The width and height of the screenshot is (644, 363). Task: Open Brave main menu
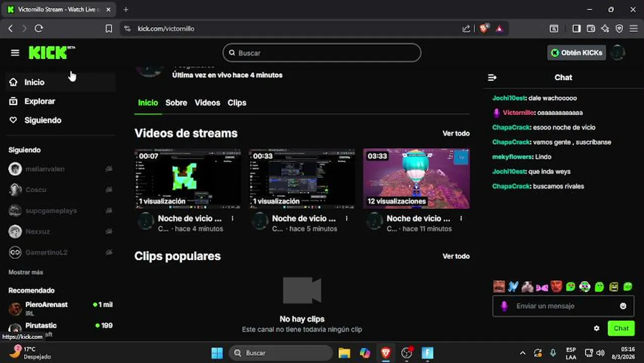tap(633, 29)
